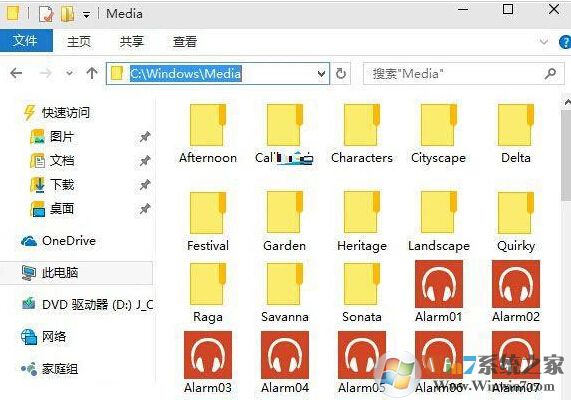The width and height of the screenshot is (571, 400).
Task: Click the New folder quick access icon
Action: [67, 14]
